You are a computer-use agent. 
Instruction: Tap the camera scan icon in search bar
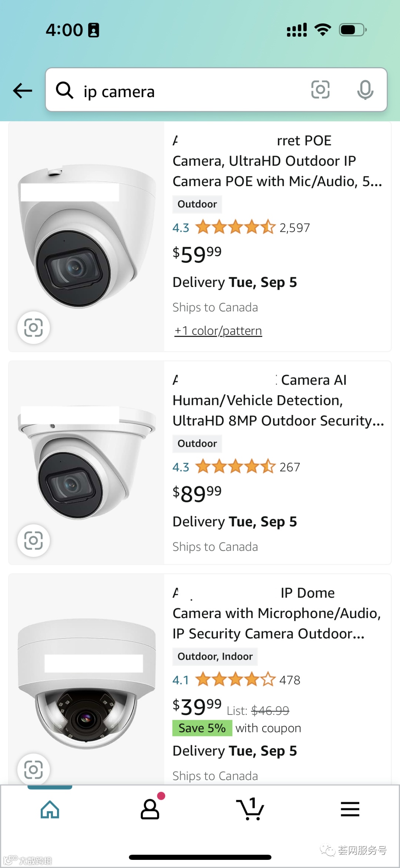(320, 90)
